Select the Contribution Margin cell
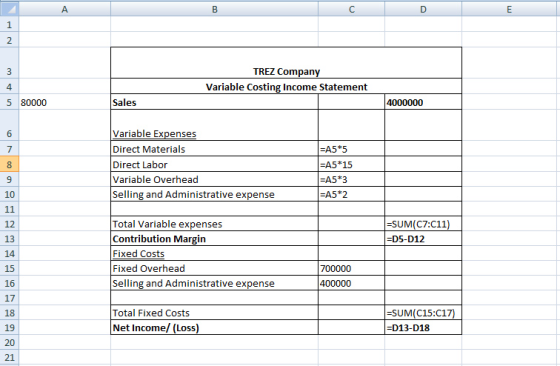This screenshot has height=366, width=560. (x=214, y=239)
